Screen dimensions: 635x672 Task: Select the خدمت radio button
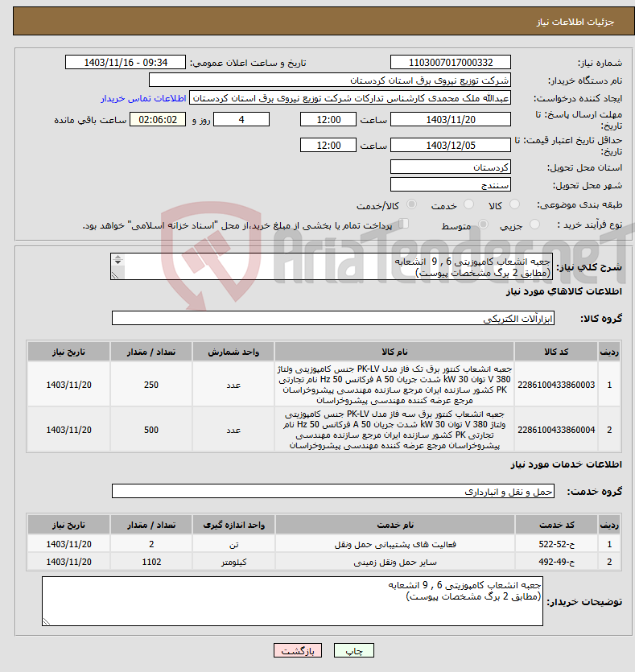tap(468, 204)
